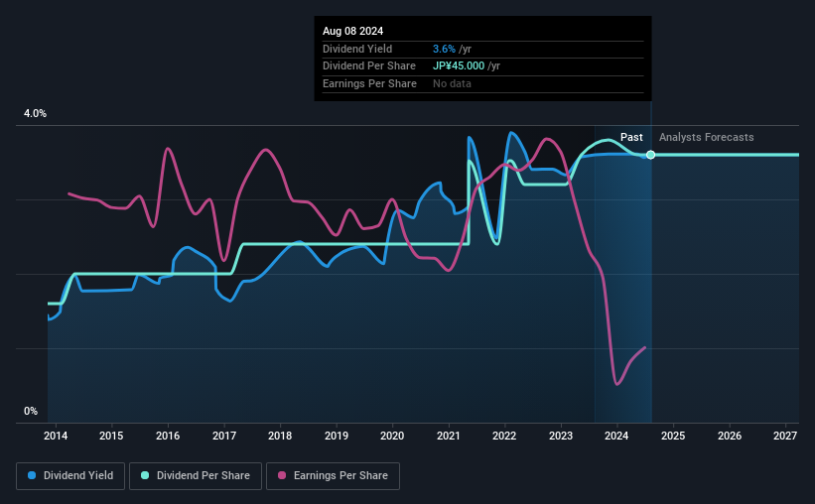This screenshot has height=504, width=815.
Task: Click the 2020 x-axis year label
Action: 392,436
